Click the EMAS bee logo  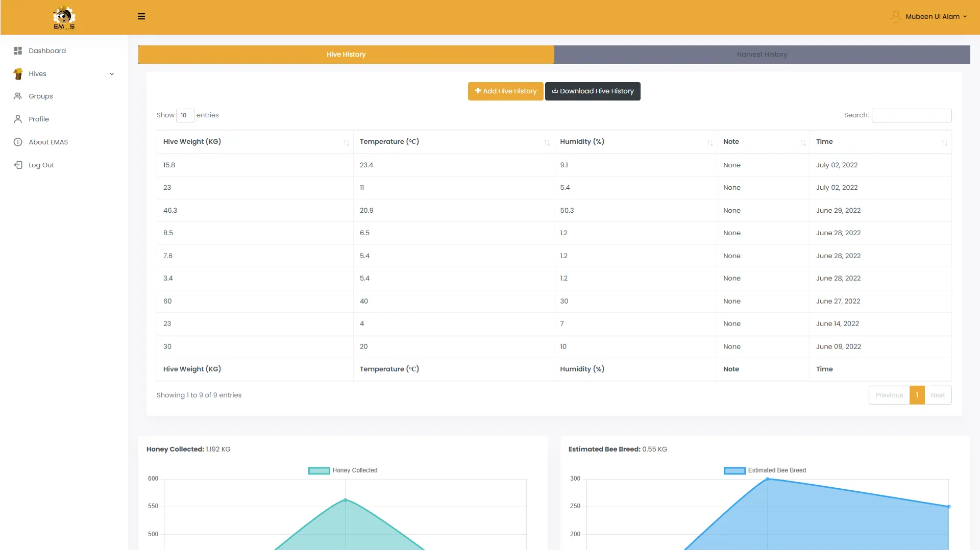pos(64,18)
